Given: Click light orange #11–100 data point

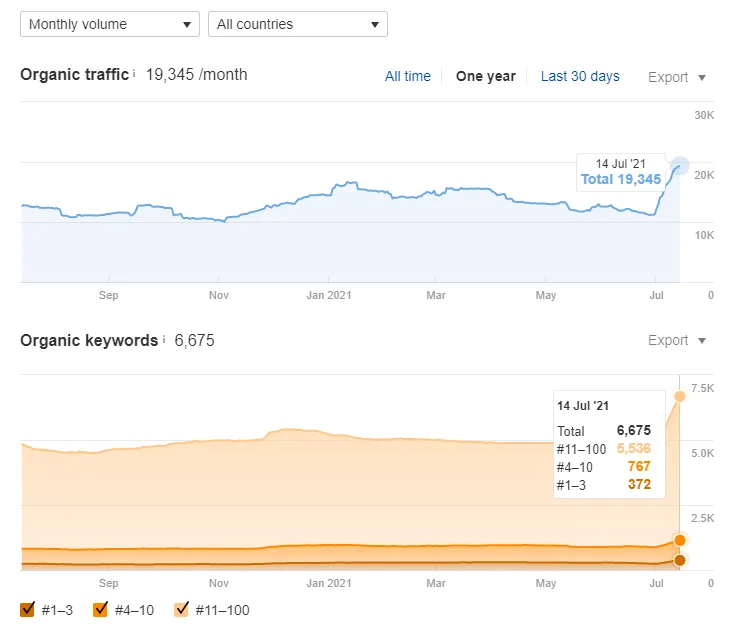Looking at the screenshot, I should 680,397.
